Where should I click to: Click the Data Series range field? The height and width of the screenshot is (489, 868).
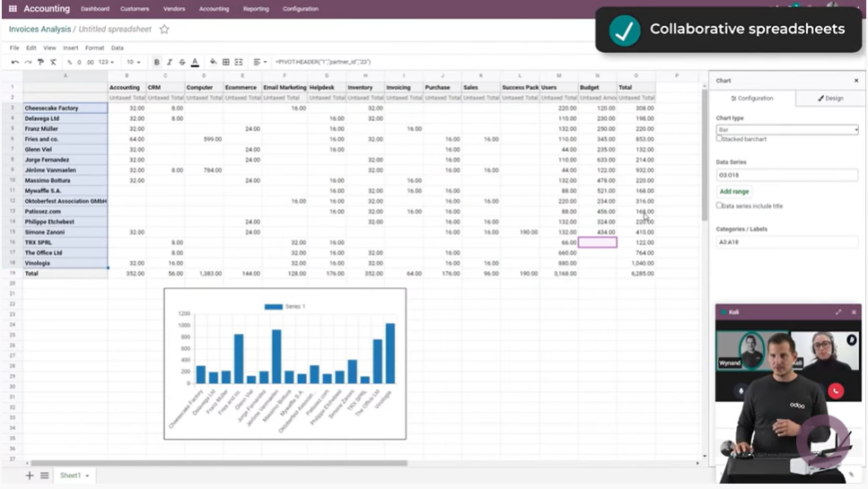[786, 175]
